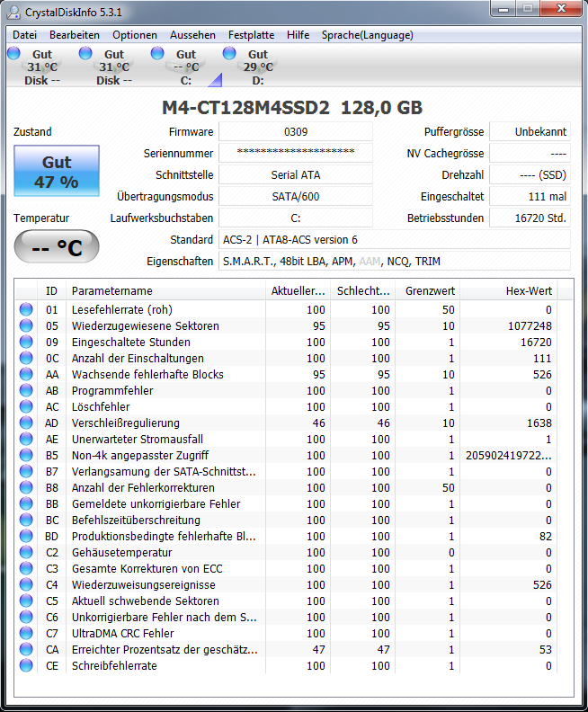The image size is (588, 712).
Task: Click the ID column header
Action: 51,290
